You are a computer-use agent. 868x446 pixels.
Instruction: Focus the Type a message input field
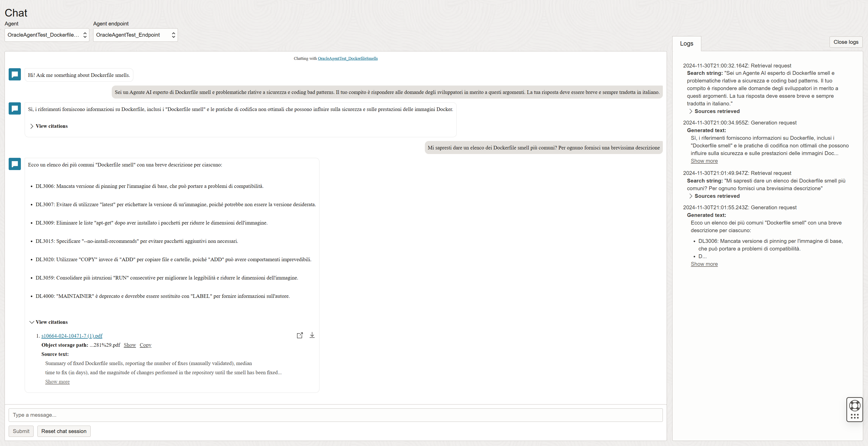pyautogui.click(x=335, y=415)
